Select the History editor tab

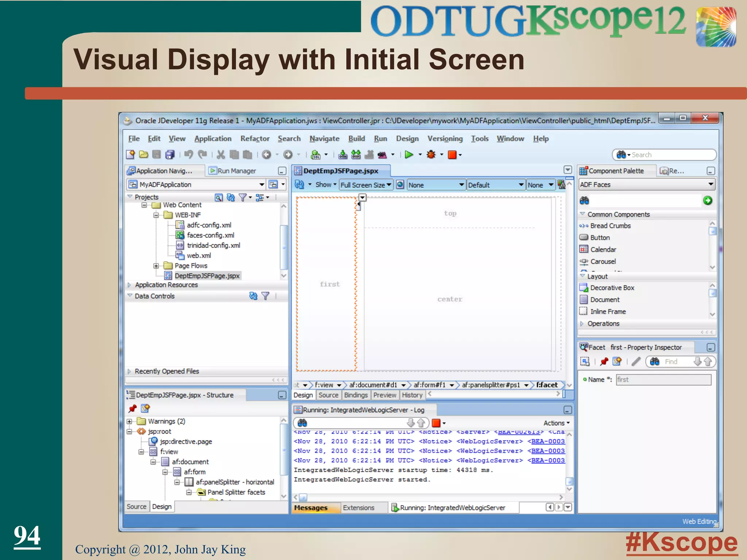click(x=412, y=395)
